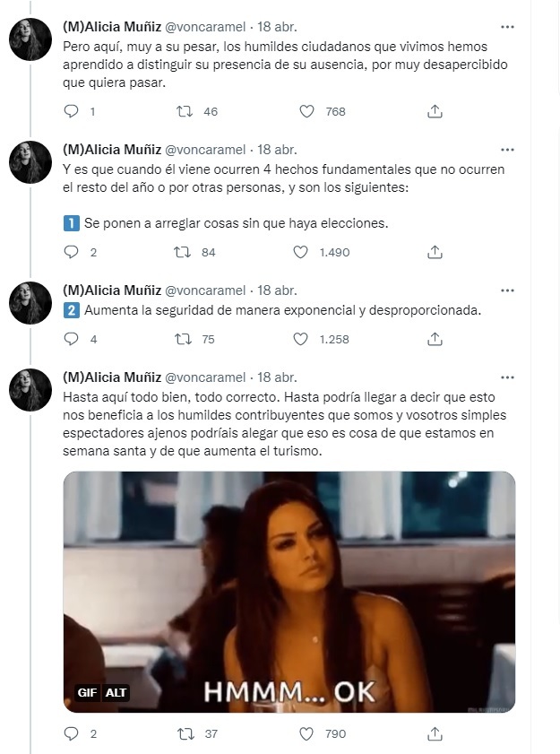Open more options for 'Aumenta la seguridad' tweet
This screenshot has width=560, height=754.
(507, 290)
